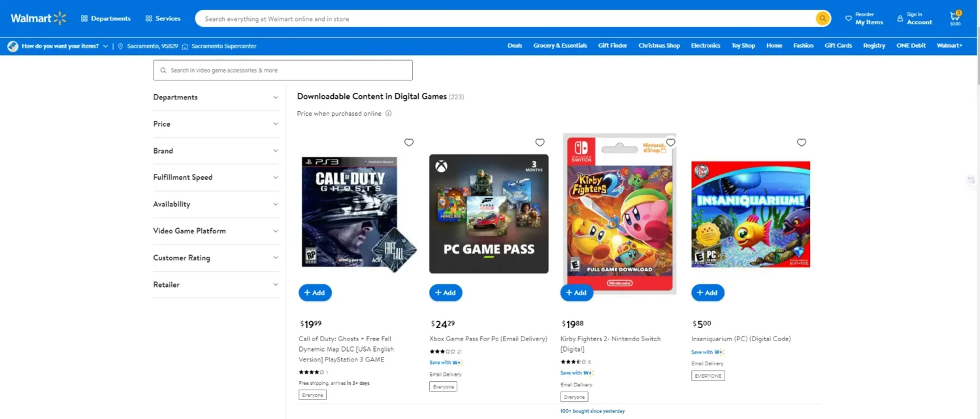This screenshot has width=980, height=419.
Task: Open the Christmas Shop tab
Action: click(659, 46)
